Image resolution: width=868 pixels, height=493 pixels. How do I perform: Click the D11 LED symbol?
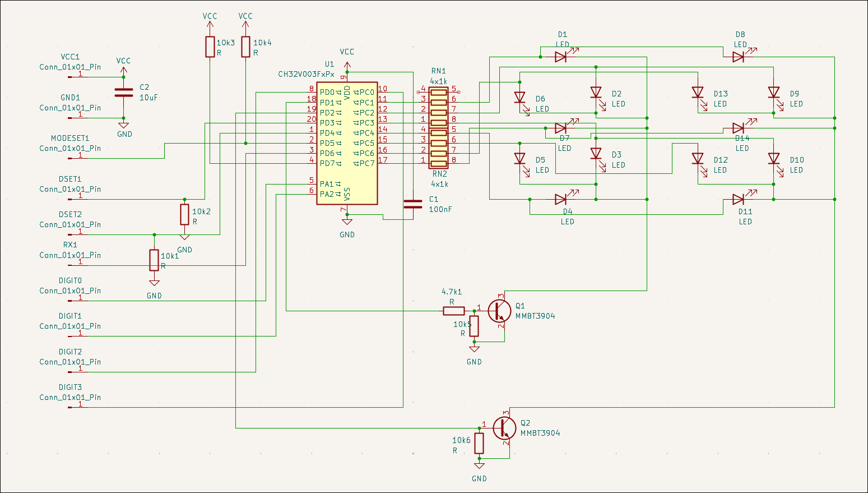[739, 199]
